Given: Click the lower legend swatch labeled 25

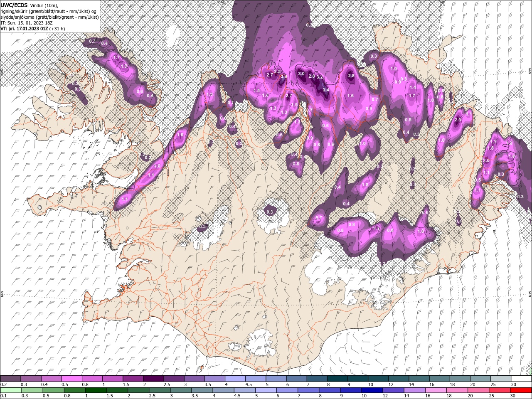Looking at the screenshot, I should tap(499, 390).
